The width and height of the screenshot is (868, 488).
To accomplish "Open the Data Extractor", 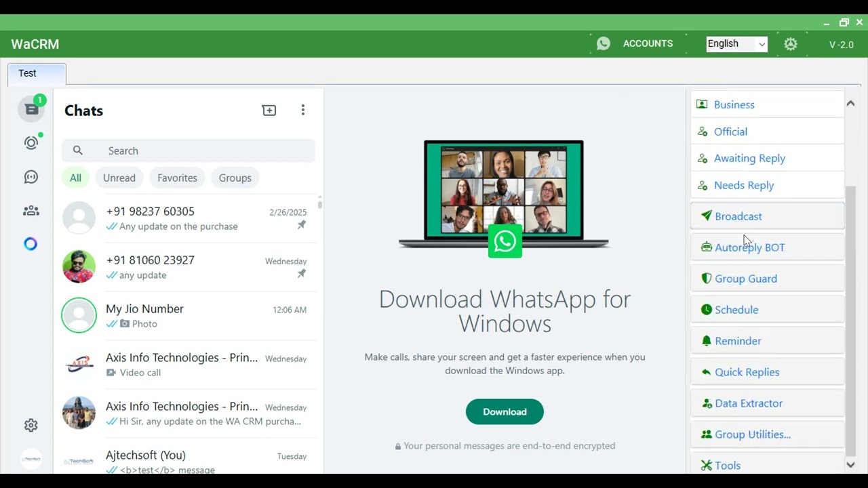I will (x=767, y=403).
